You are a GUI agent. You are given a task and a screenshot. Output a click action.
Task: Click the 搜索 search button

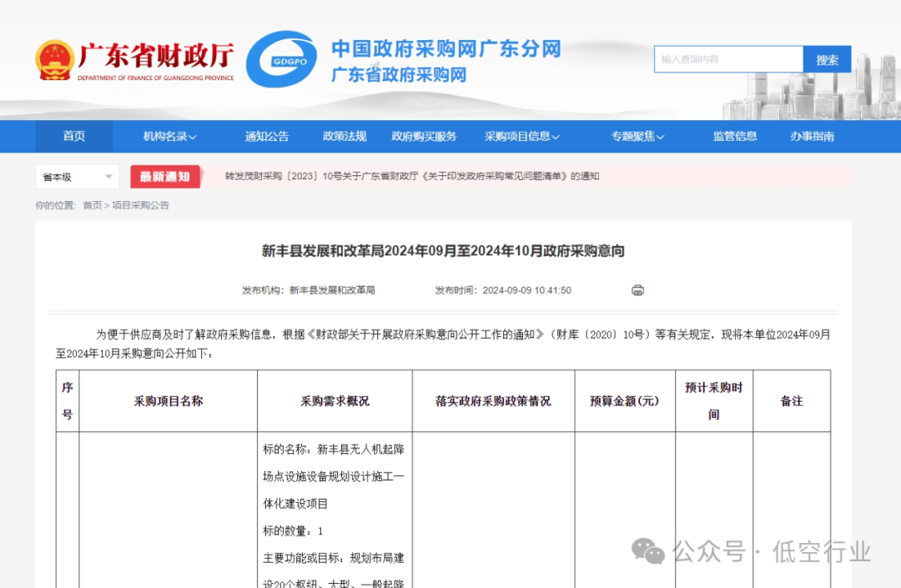827,60
